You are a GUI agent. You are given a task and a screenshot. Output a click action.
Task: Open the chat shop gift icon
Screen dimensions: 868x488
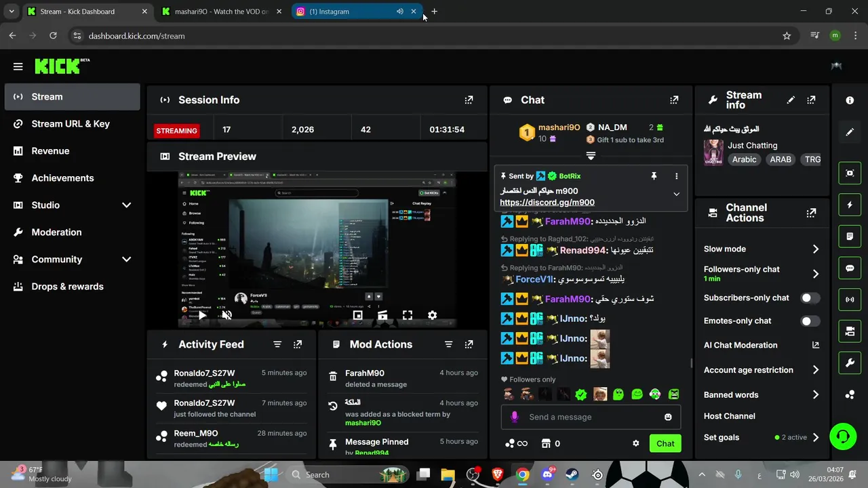click(x=545, y=443)
